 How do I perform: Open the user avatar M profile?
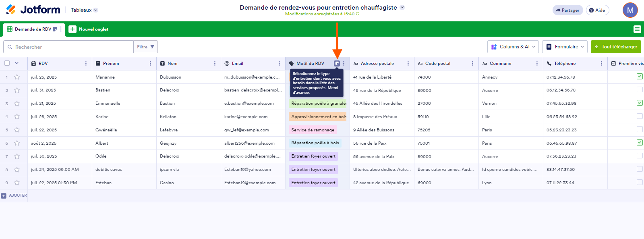pos(630,10)
